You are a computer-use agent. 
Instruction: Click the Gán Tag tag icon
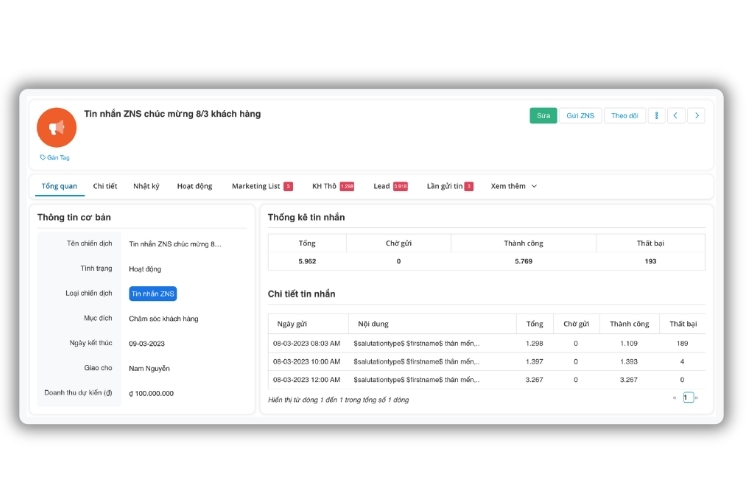(x=43, y=157)
